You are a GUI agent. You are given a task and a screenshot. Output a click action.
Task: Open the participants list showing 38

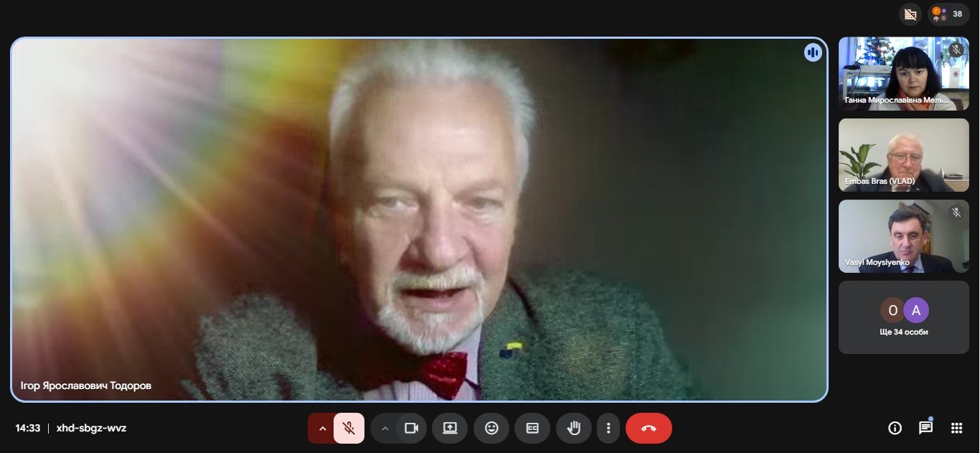[x=948, y=14]
